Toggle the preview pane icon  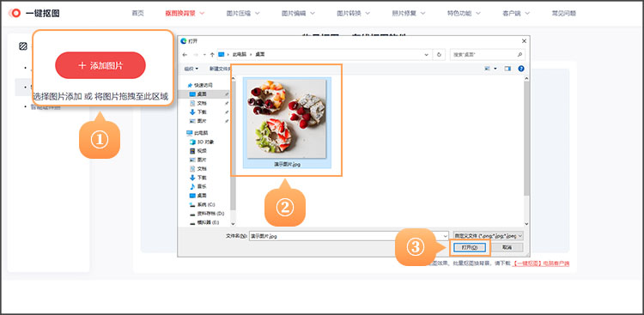[507, 69]
